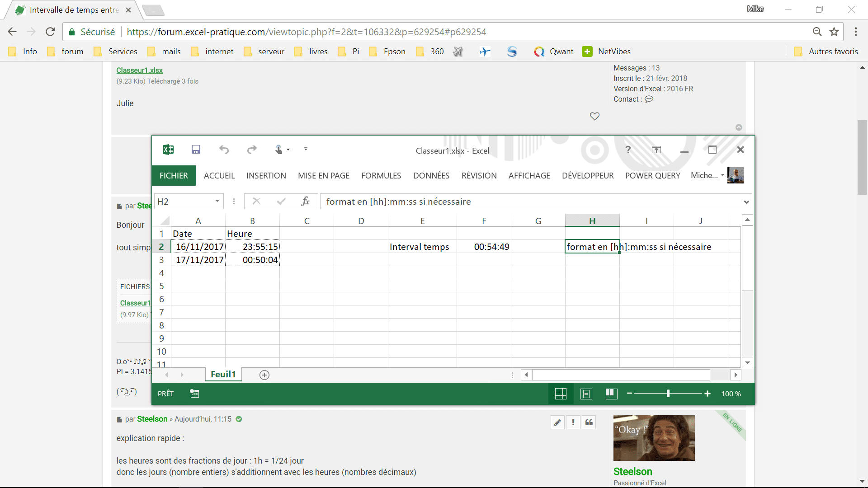Click the Redo arrow in Excel

252,150
